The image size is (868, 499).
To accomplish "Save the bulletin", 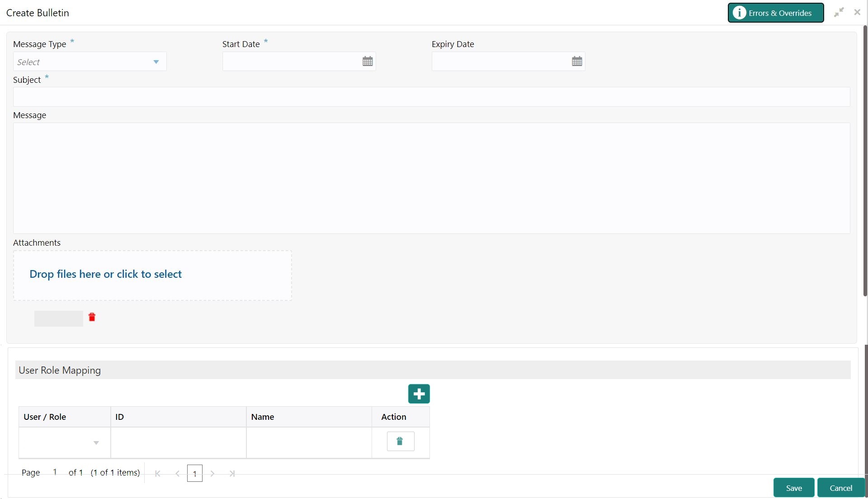I will (793, 488).
